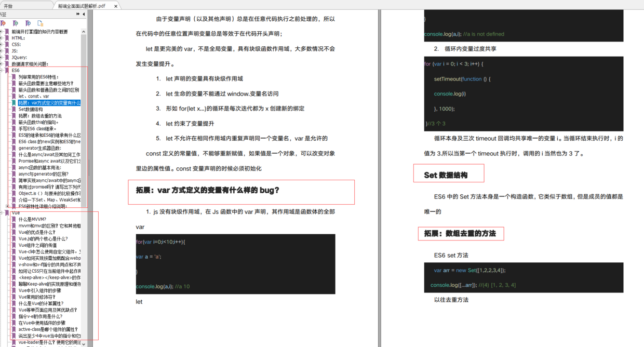This screenshot has height=347, width=644.
Task: Open bookmark Object.is()与原来的比较操作
Action: (49, 193)
